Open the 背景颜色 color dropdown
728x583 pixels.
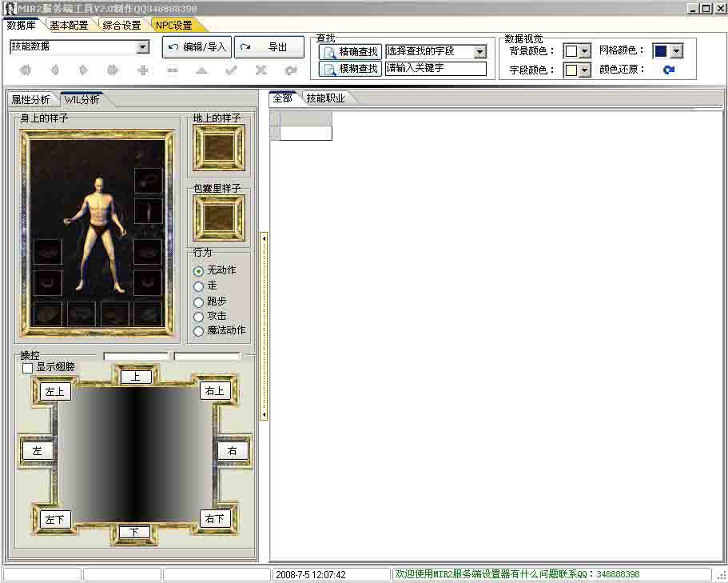[x=584, y=51]
